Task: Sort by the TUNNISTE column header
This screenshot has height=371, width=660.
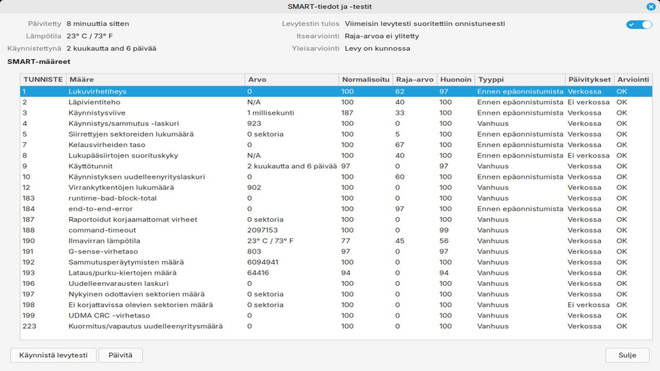Action: (43, 79)
